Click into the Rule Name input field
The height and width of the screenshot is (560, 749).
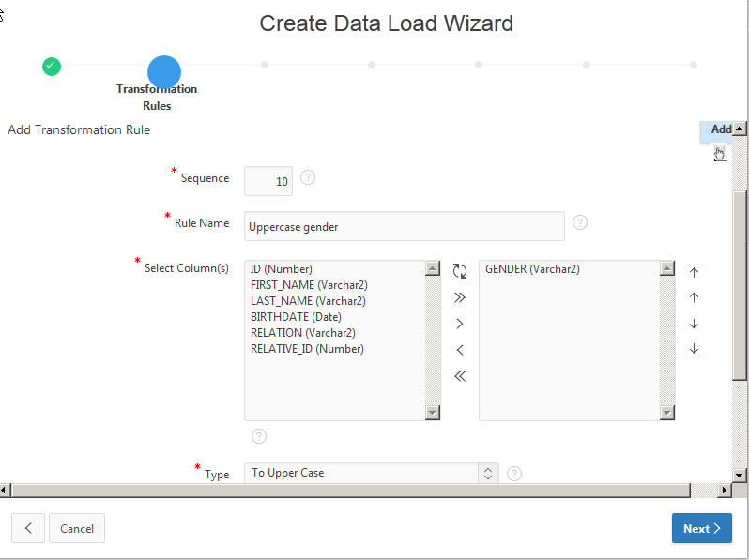click(x=405, y=227)
